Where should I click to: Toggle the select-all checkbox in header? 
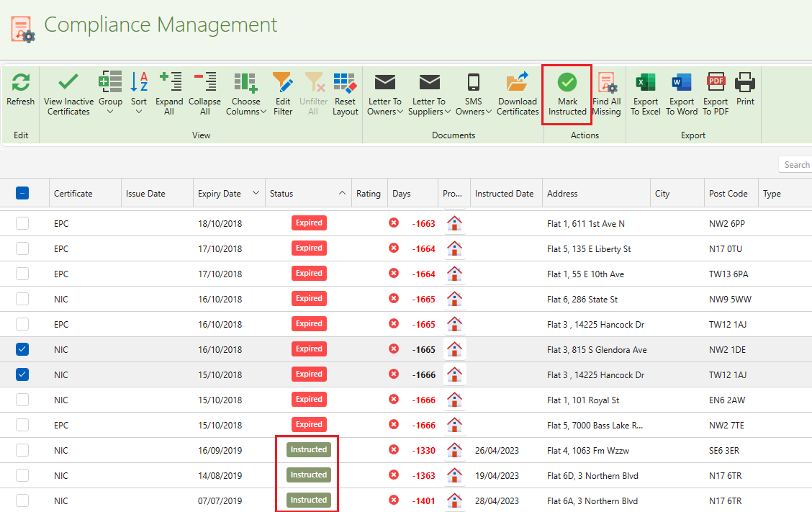point(22,193)
